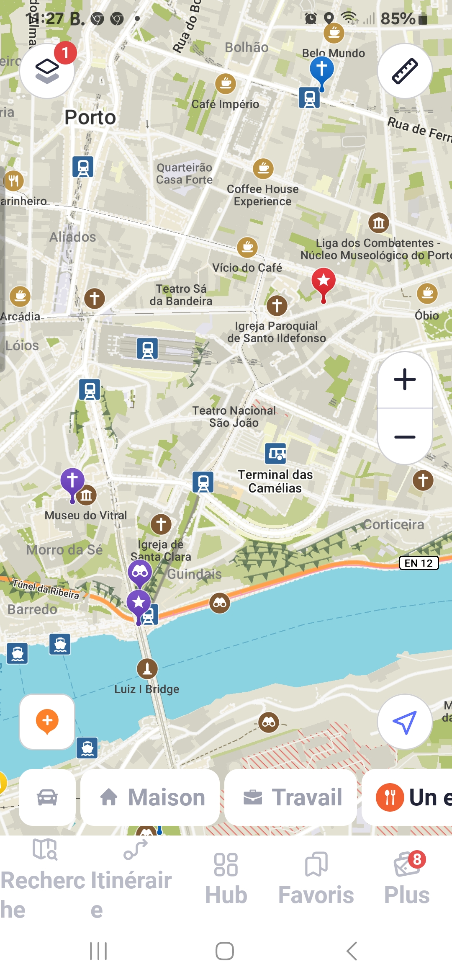Open the map layers button
The width and height of the screenshot is (452, 980).
pyautogui.click(x=47, y=71)
